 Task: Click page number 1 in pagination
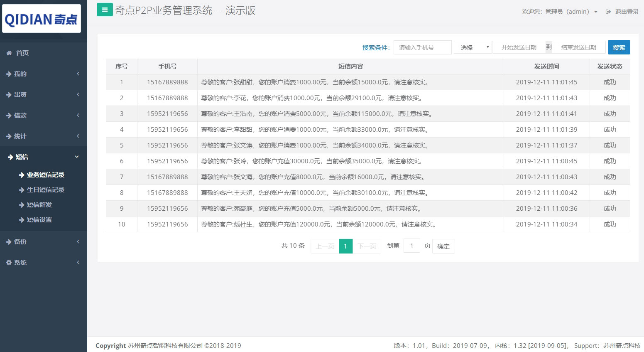345,246
